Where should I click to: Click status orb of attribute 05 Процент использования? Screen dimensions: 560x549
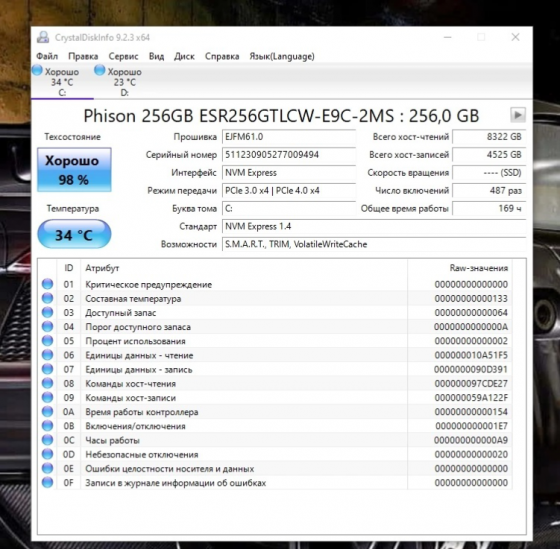point(48,341)
